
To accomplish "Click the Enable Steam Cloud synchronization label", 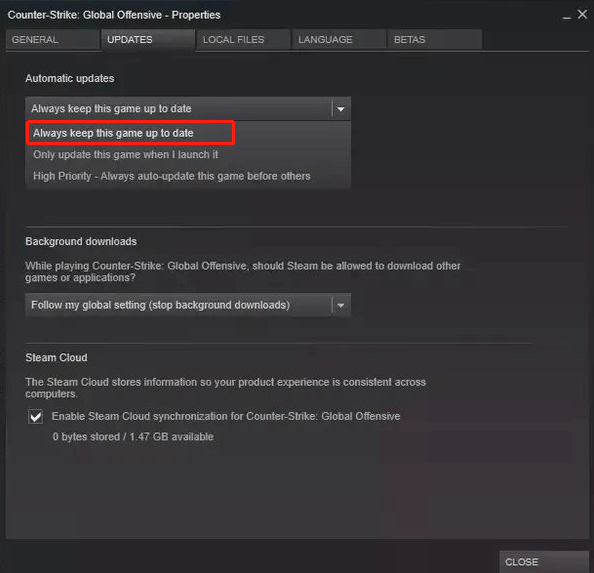I will pyautogui.click(x=226, y=416).
